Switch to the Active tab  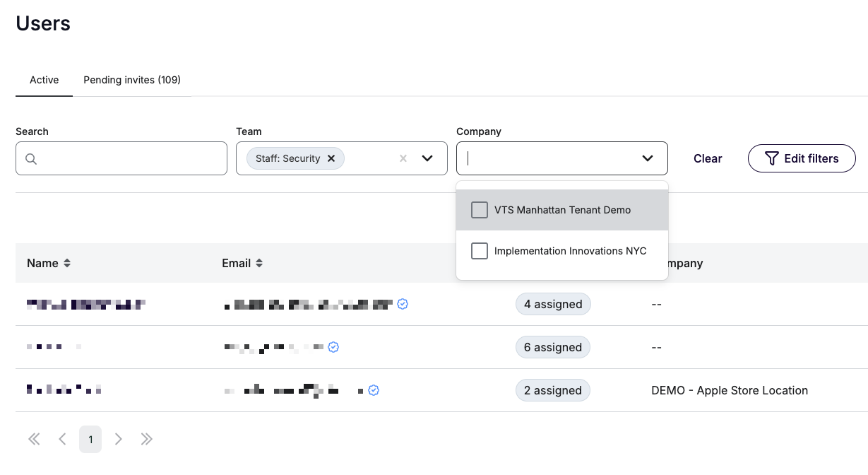coord(44,80)
